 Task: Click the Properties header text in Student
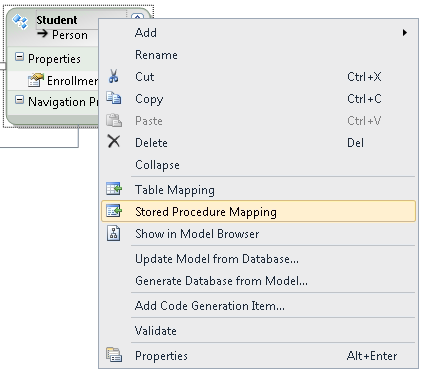[x=54, y=59]
